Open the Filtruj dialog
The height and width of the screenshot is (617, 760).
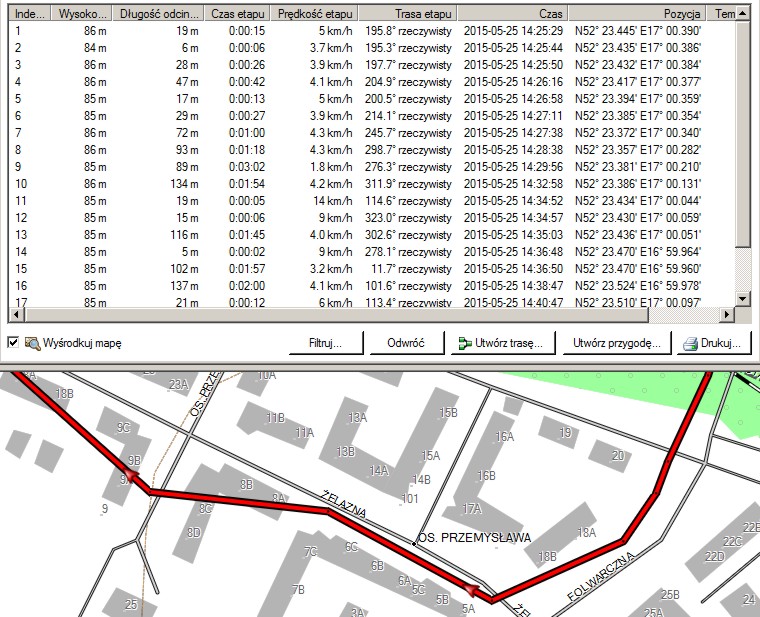pos(326,343)
